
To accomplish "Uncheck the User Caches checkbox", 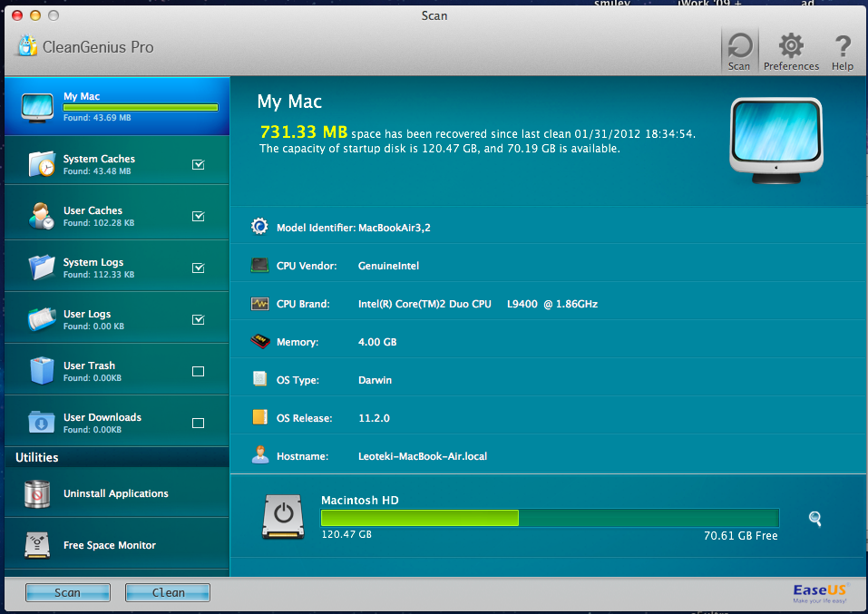I will coord(199,216).
